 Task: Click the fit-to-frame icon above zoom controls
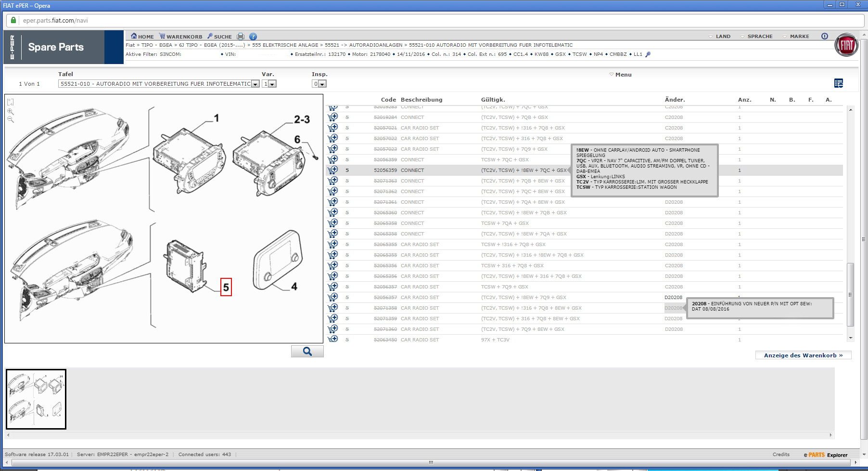click(x=11, y=102)
